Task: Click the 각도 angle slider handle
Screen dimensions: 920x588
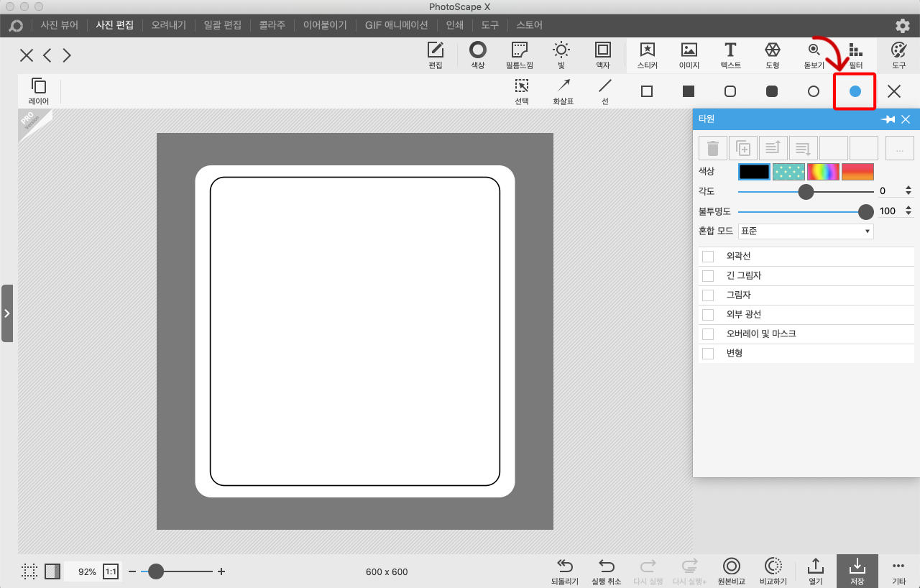Action: tap(806, 191)
